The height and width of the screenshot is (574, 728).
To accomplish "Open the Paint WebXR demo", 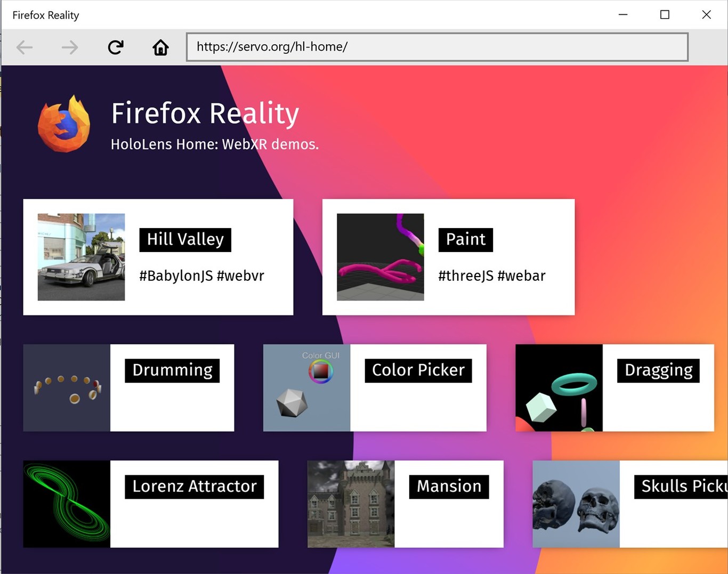I will [465, 239].
